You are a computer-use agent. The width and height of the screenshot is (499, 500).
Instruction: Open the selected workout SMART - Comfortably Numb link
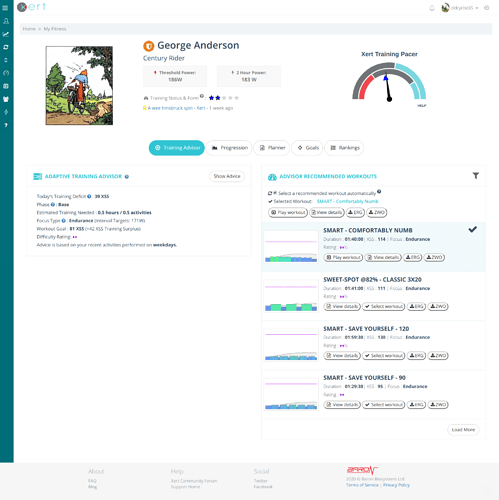click(347, 201)
